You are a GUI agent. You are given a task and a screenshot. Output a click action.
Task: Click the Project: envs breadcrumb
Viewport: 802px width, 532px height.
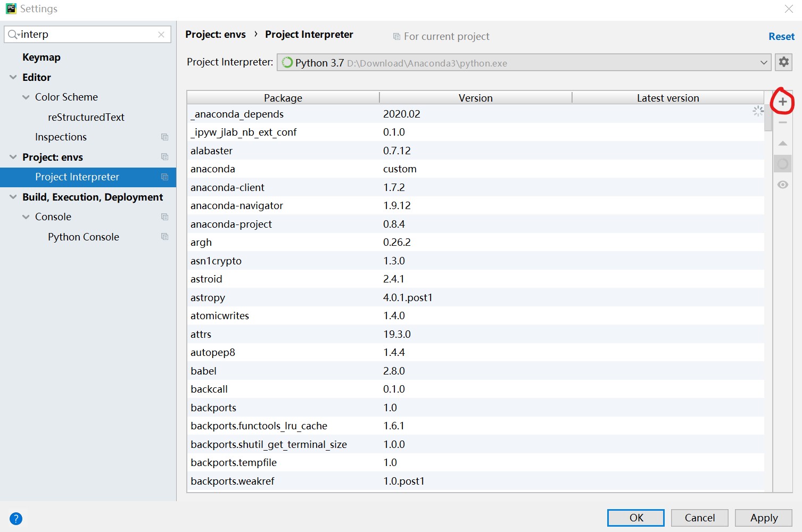point(215,34)
